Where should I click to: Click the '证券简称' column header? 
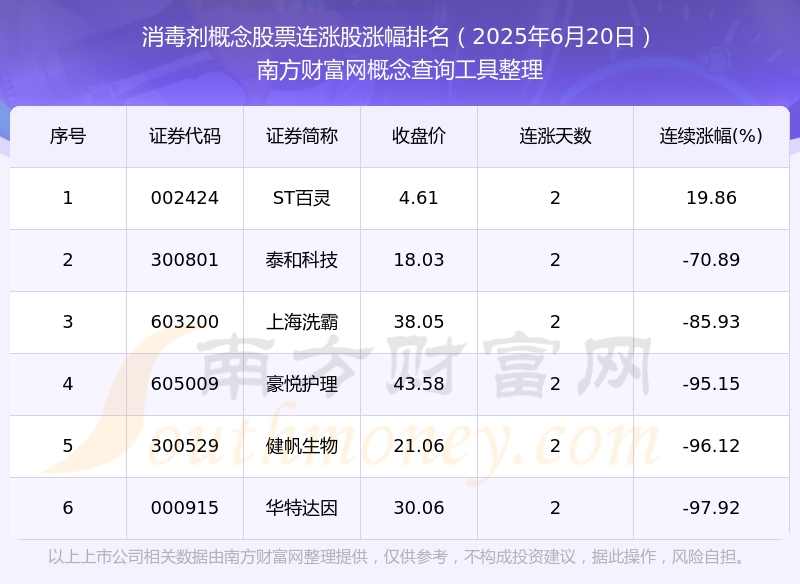pyautogui.click(x=302, y=136)
